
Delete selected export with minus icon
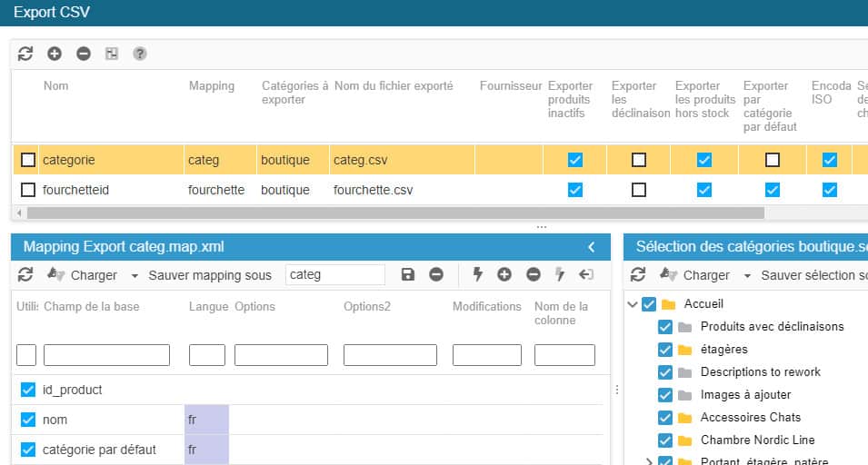[x=84, y=54]
